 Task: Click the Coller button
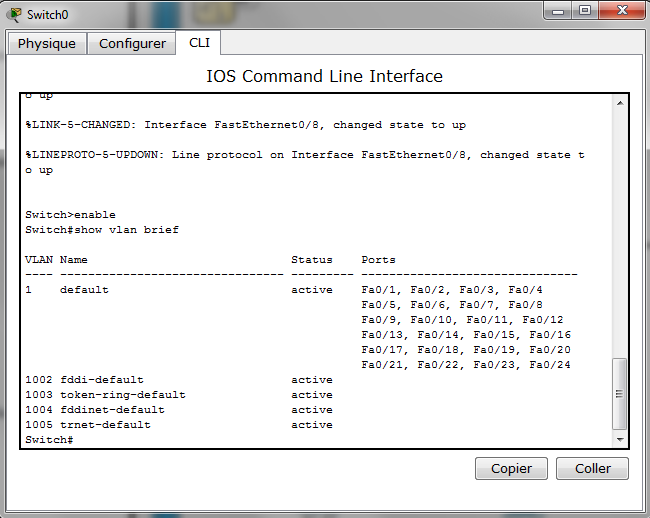coord(592,469)
